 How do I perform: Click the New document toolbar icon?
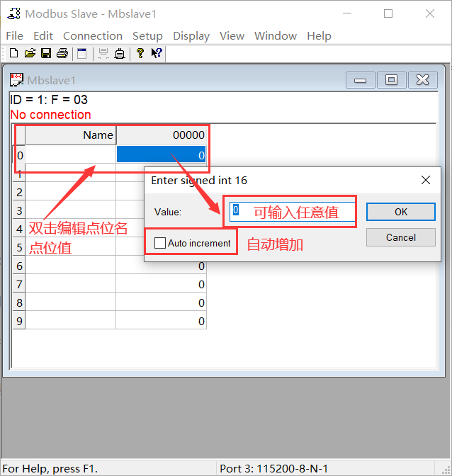coord(13,53)
